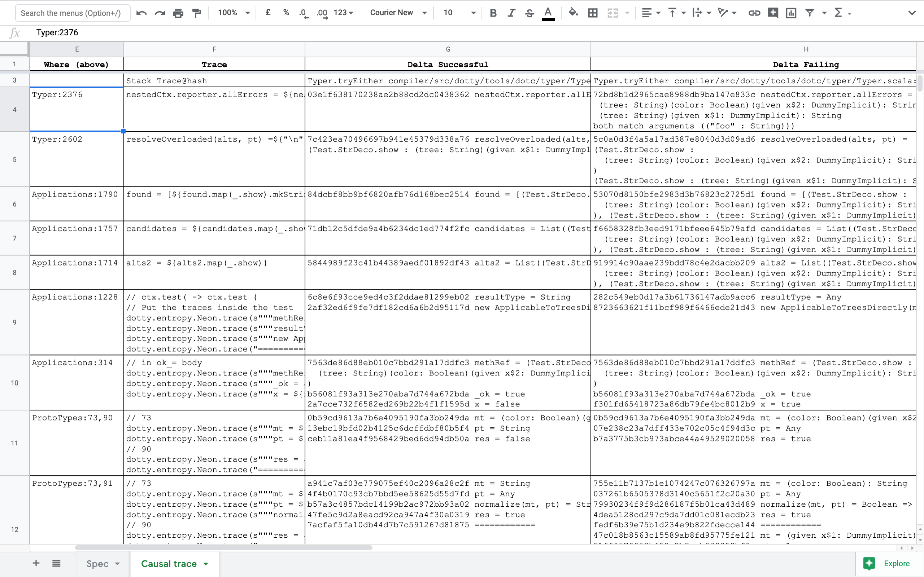Click the Search the menus field

pos(73,13)
